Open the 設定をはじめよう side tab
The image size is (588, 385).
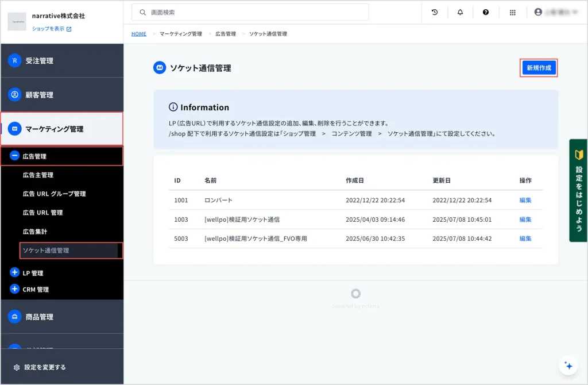tap(578, 190)
